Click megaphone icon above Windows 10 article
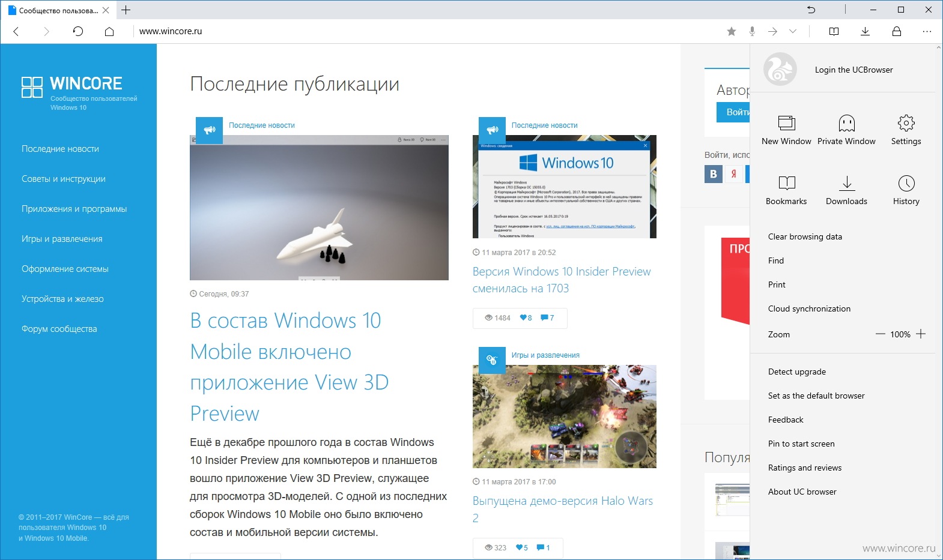Screen dimensions: 943x560 pyautogui.click(x=492, y=130)
